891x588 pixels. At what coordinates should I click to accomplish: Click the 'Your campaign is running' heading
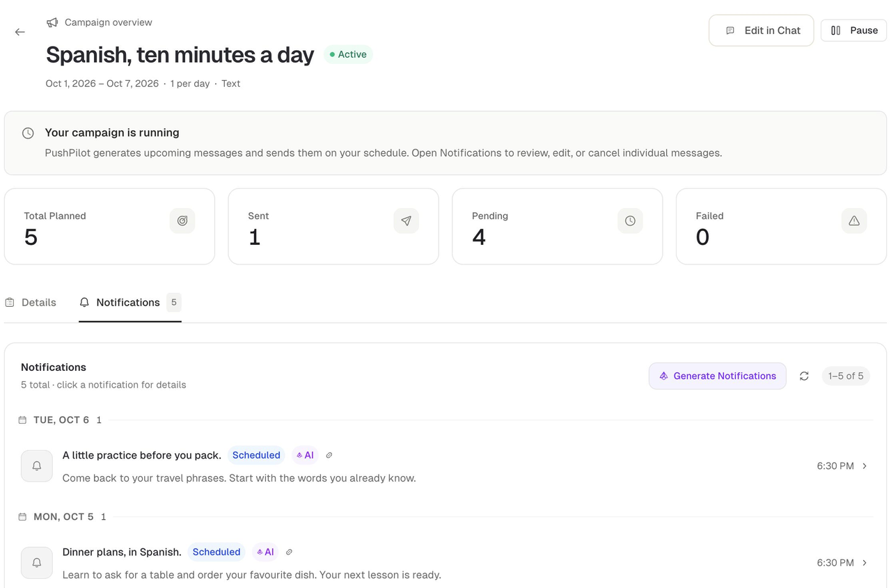[112, 132]
